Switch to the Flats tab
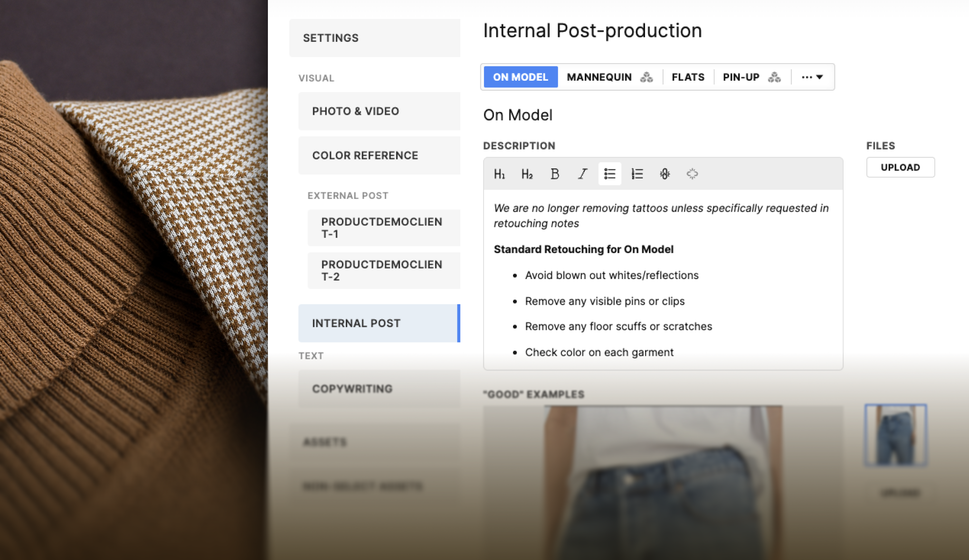 pos(688,77)
